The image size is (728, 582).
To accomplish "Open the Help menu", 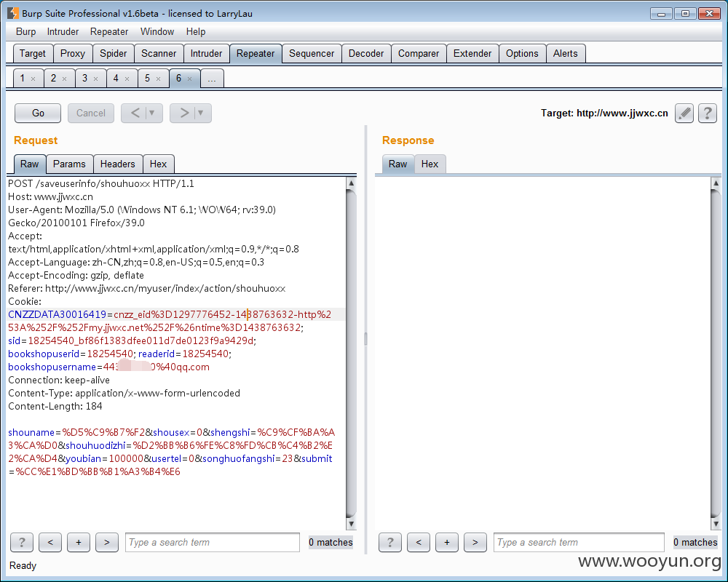I will (x=196, y=31).
